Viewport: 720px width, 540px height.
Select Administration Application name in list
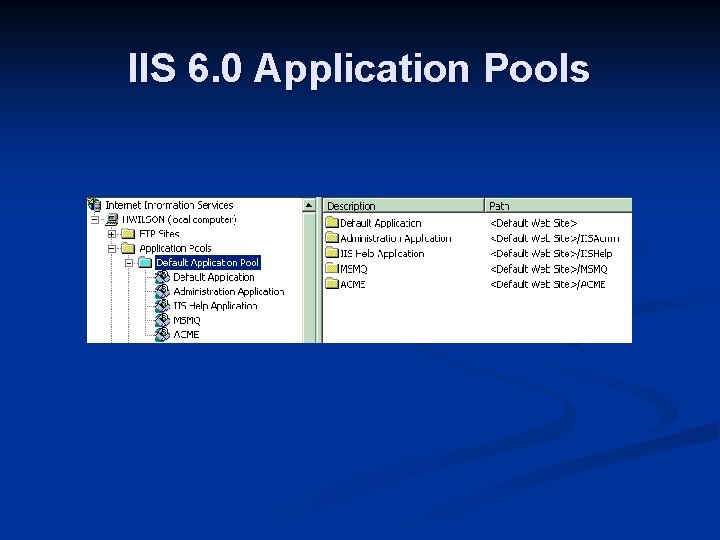tap(395, 238)
